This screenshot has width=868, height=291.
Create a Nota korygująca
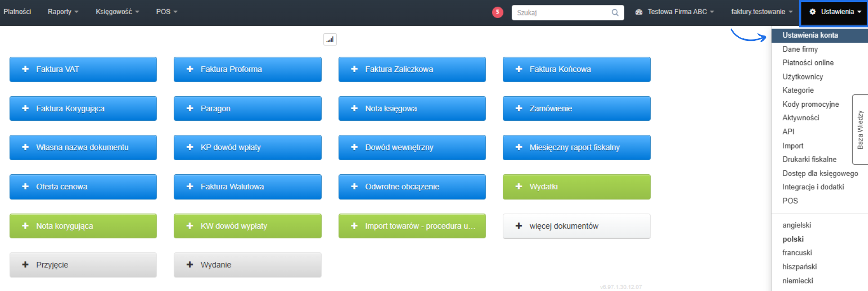[x=83, y=226]
